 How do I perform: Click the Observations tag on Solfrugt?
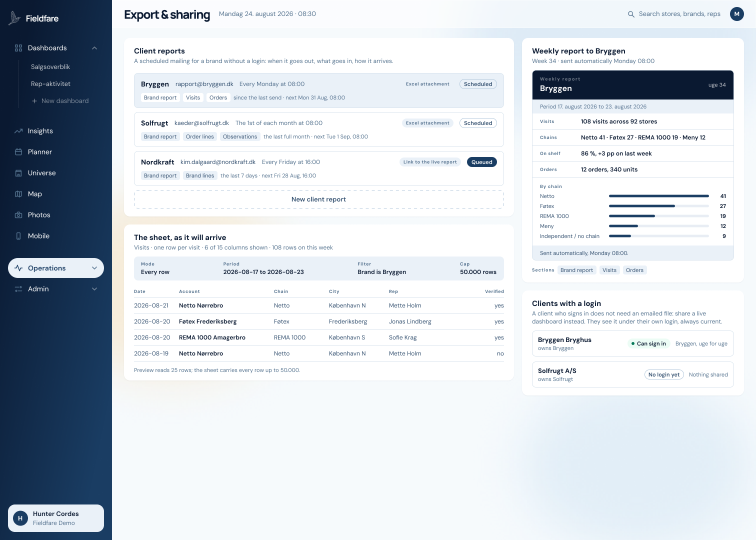240,136
